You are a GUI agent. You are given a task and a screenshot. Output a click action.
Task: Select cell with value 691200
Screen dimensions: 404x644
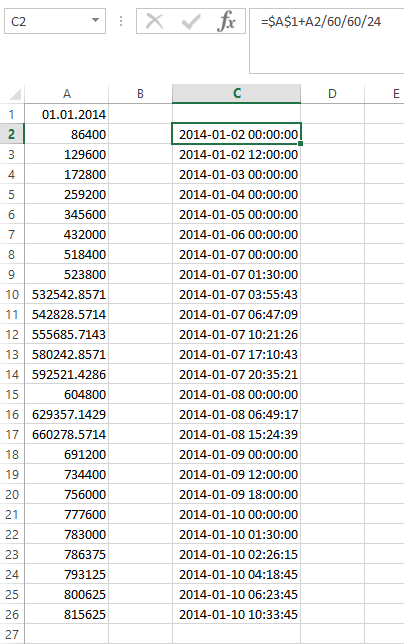click(x=67, y=454)
